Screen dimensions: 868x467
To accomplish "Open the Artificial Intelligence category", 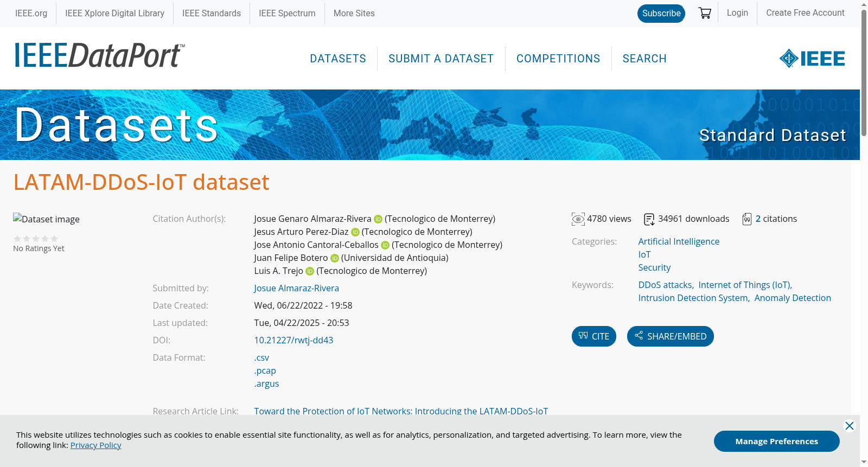I will (679, 242).
